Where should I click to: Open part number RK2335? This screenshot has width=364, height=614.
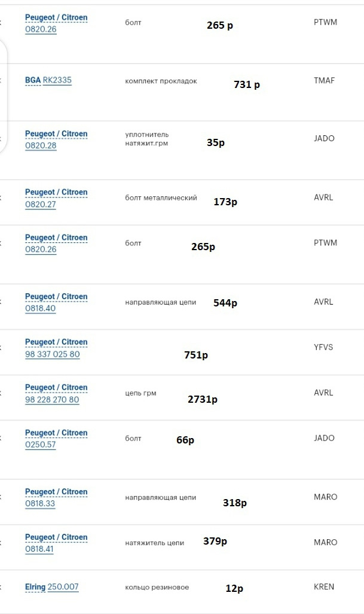tap(57, 80)
